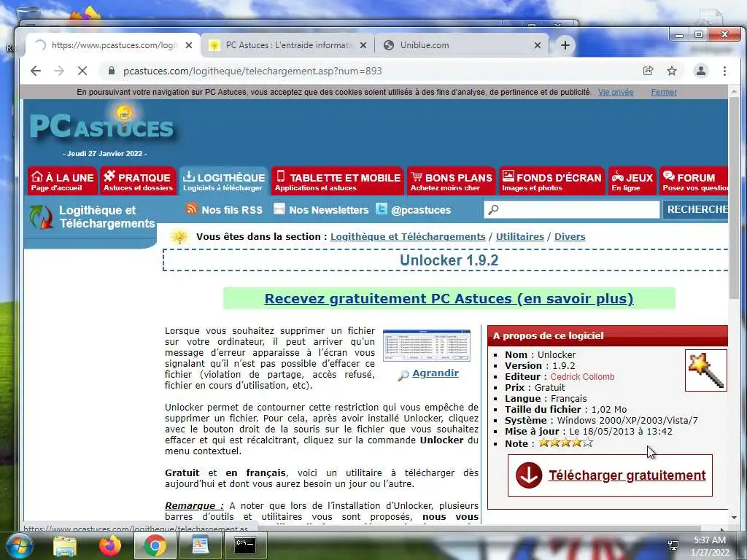Open the Nos fils RSS link
747x560 pixels.
(x=232, y=209)
